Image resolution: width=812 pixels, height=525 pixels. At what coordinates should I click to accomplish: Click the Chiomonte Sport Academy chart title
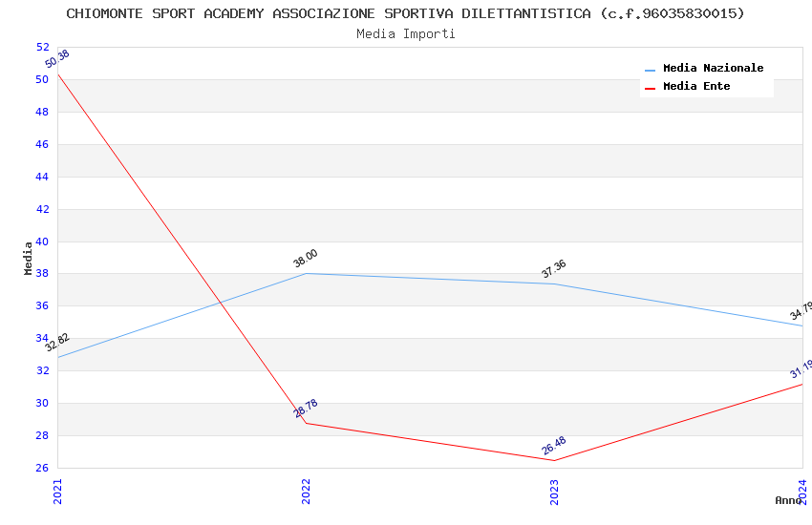click(406, 13)
